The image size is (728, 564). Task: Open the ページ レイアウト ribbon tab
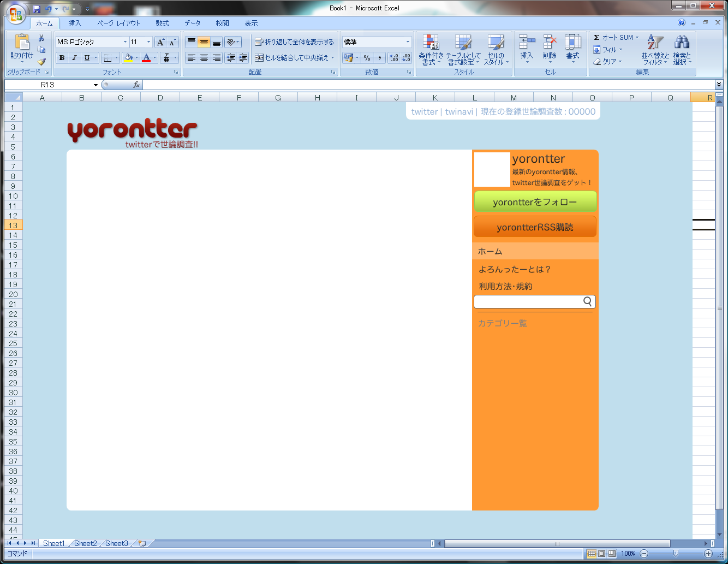[x=118, y=23]
